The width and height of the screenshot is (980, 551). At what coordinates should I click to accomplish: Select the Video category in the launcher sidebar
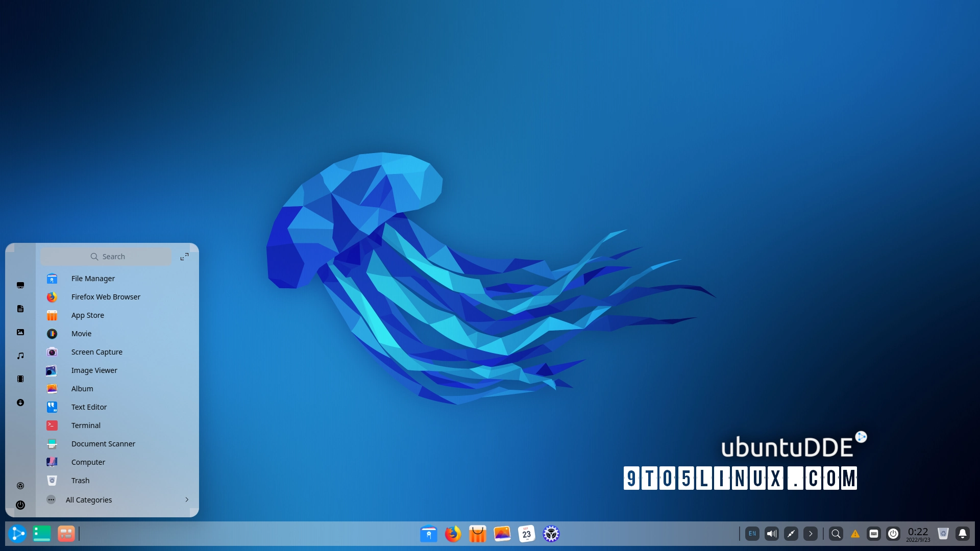click(x=20, y=379)
